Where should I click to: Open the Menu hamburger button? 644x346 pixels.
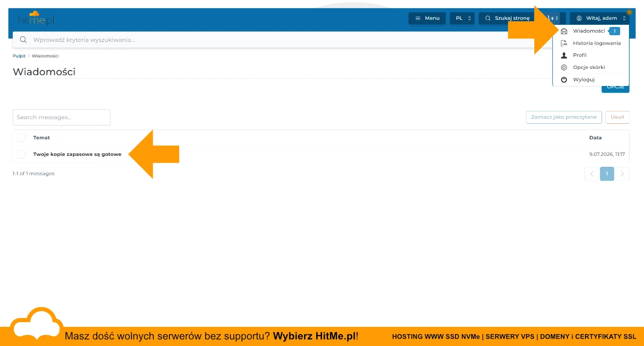pos(427,18)
